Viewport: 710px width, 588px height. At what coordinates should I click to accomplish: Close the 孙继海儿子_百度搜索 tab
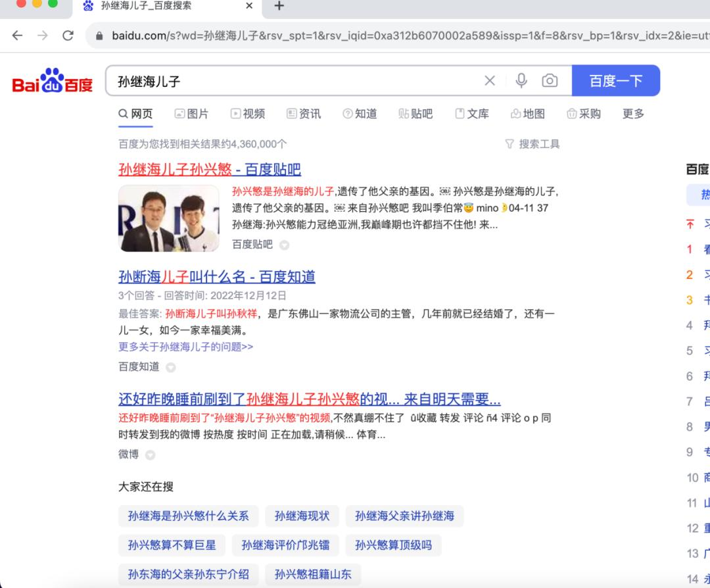pyautogui.click(x=249, y=6)
